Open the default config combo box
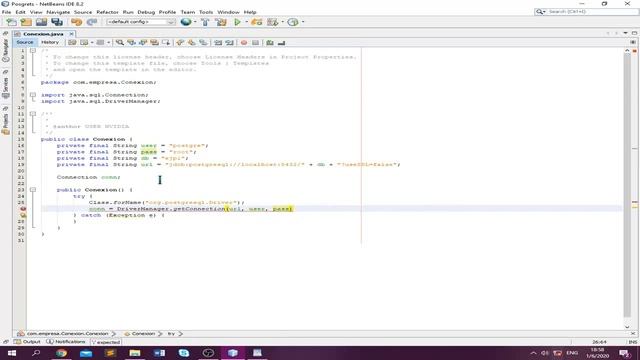 (x=141, y=22)
